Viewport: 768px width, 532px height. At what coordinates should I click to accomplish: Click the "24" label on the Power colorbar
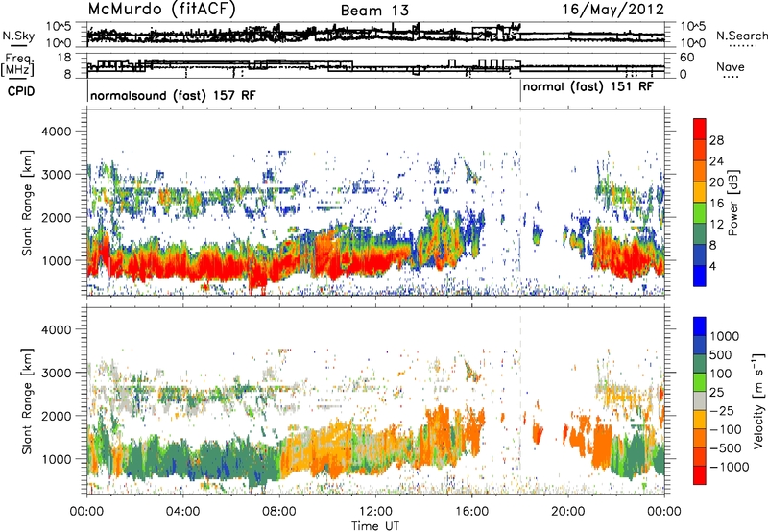click(716, 161)
